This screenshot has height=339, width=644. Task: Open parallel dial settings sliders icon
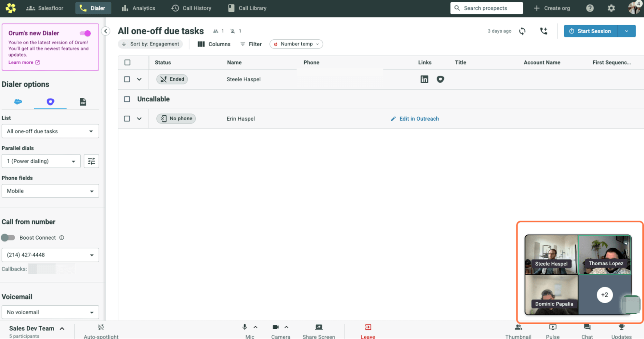pyautogui.click(x=91, y=161)
